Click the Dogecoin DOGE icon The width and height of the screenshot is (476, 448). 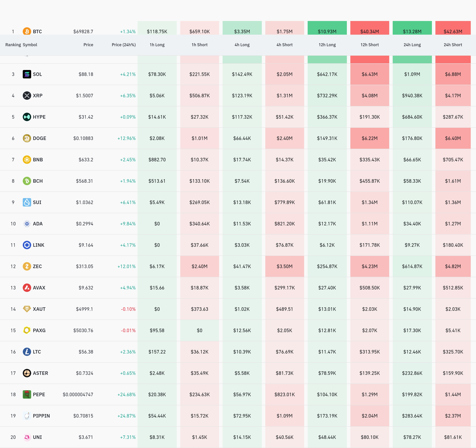coord(27,138)
